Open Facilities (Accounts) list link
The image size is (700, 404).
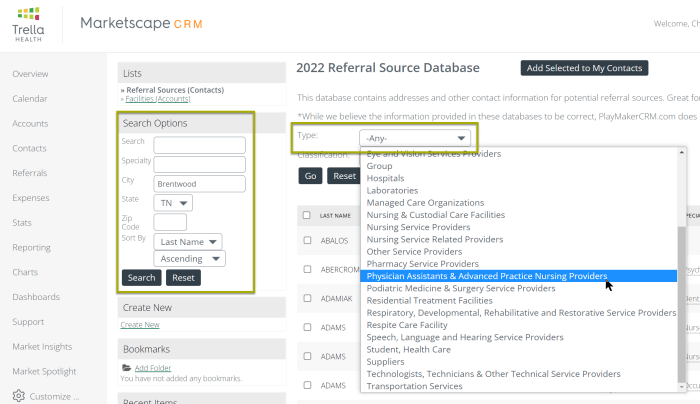tap(158, 99)
